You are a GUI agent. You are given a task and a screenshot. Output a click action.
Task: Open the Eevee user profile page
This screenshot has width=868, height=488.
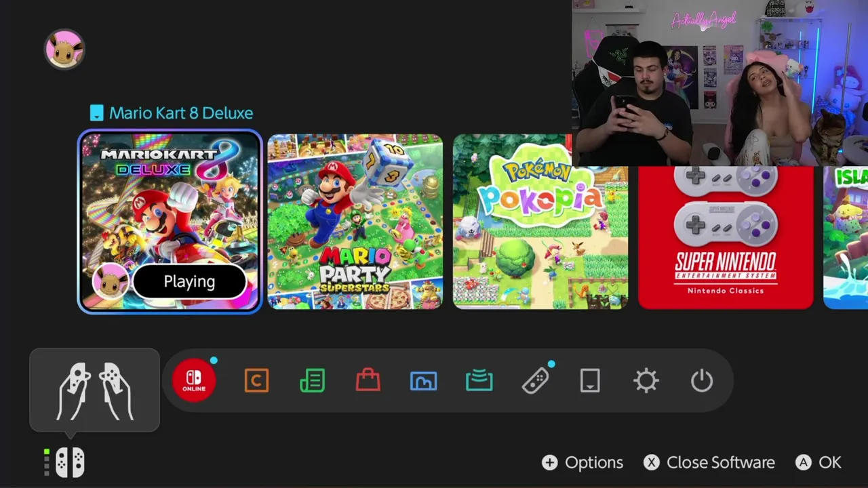[64, 49]
